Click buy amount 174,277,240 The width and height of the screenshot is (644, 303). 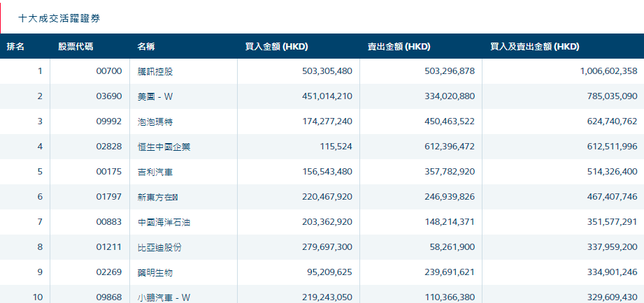coord(327,121)
